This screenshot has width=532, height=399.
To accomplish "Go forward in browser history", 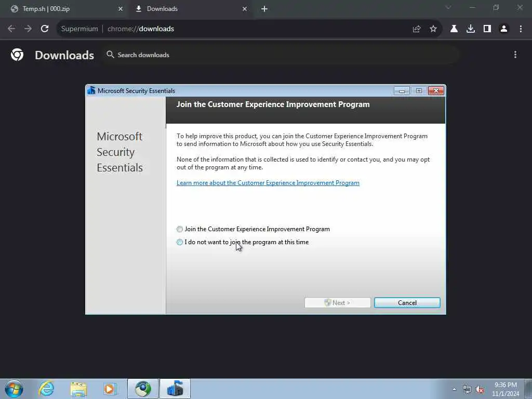I will 28,29.
